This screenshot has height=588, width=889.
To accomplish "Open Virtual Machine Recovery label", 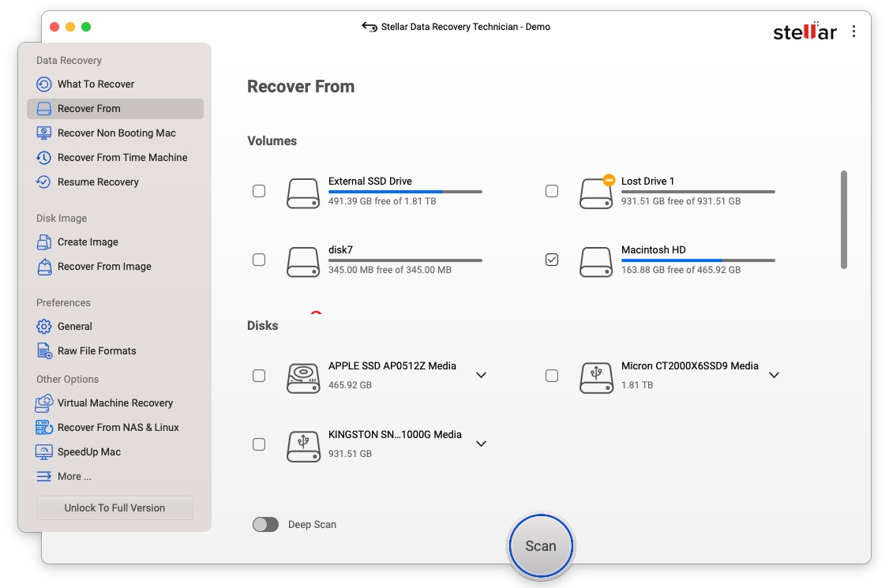I will click(x=115, y=403).
